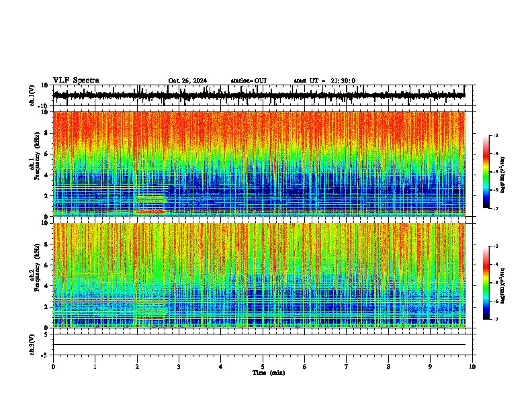
Task: Click the ch.1 frequency axis "6" tick
Action: [x=47, y=154]
